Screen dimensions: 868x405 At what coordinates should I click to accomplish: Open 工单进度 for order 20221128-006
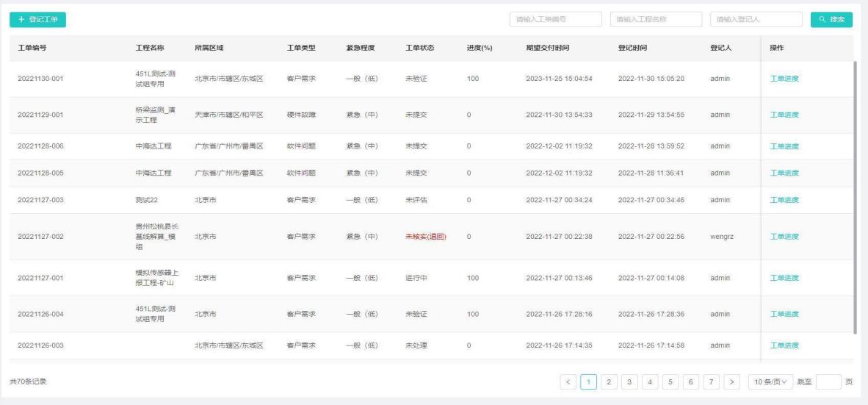pyautogui.click(x=784, y=146)
